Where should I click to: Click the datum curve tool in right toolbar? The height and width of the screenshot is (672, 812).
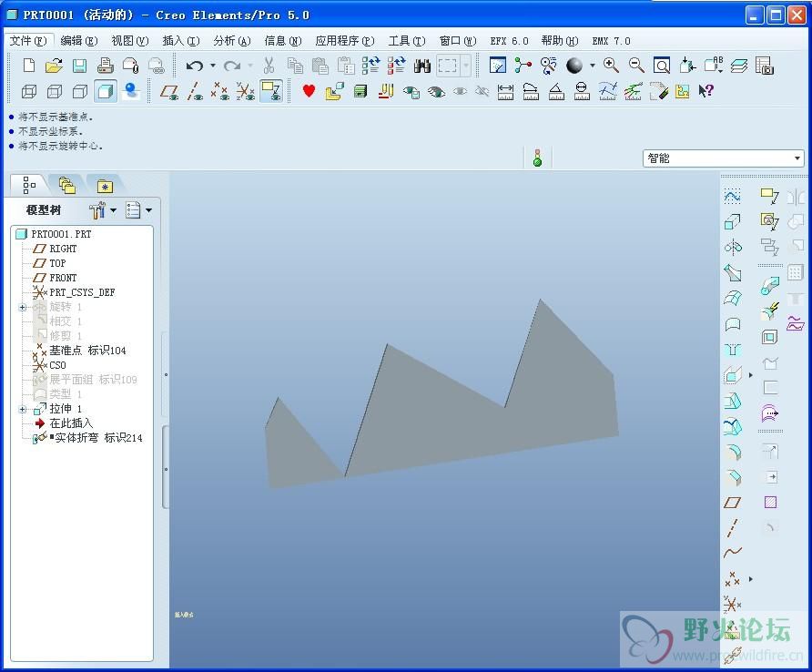732,553
